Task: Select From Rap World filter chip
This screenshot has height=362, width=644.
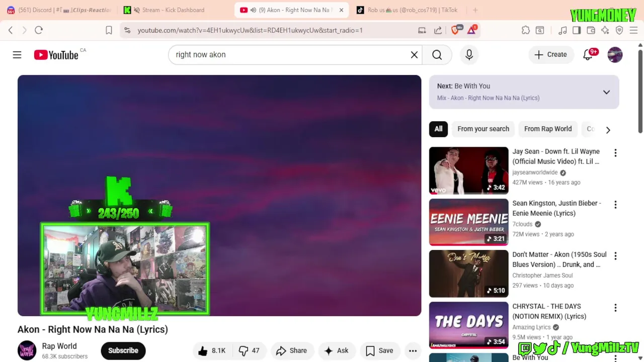Action: 548,129
